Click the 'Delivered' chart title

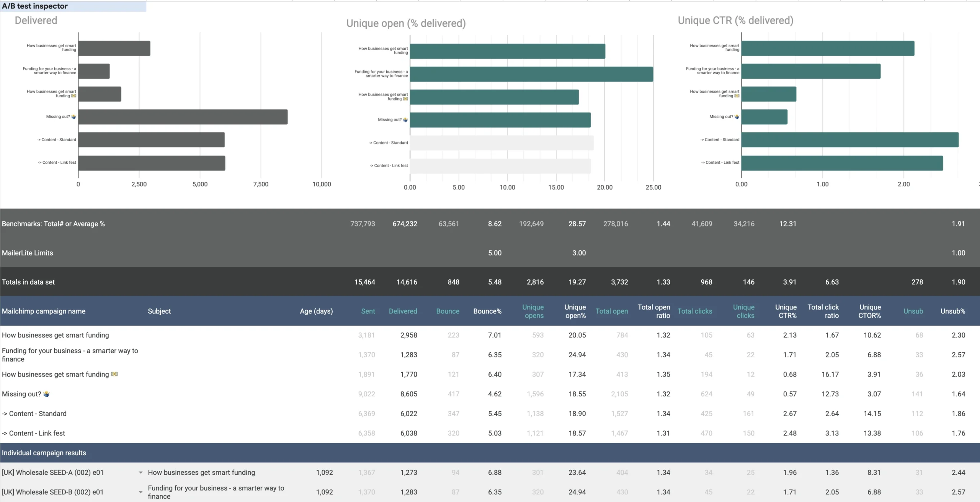coord(36,20)
